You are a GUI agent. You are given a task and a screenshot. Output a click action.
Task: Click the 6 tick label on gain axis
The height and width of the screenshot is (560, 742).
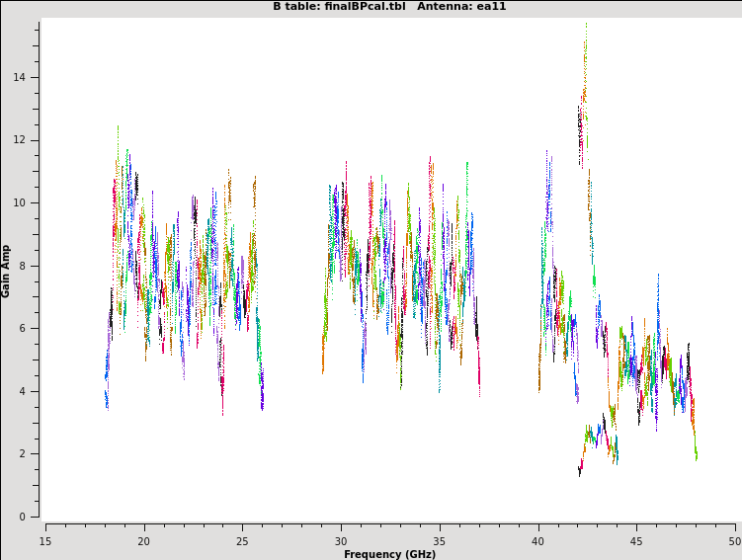(x=23, y=328)
